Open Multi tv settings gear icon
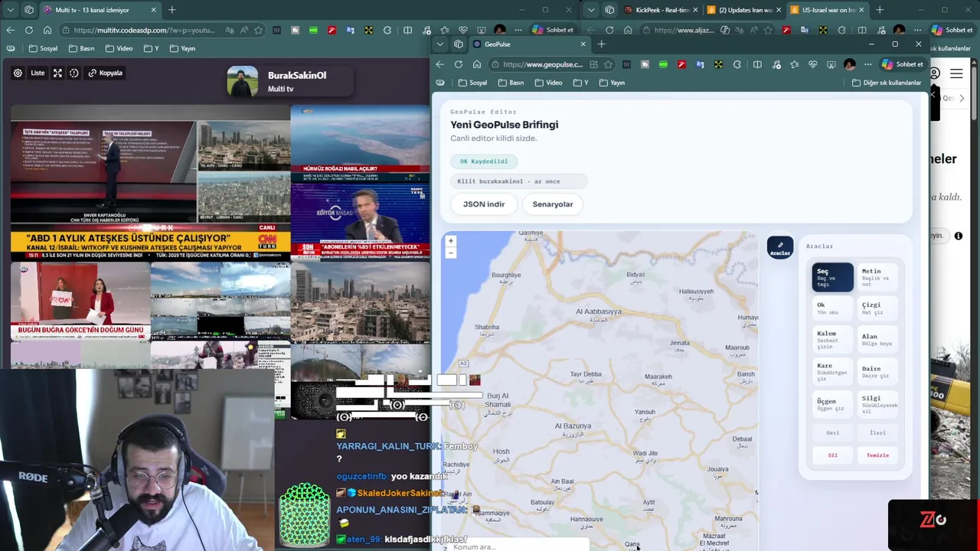The image size is (980, 551). tap(18, 73)
